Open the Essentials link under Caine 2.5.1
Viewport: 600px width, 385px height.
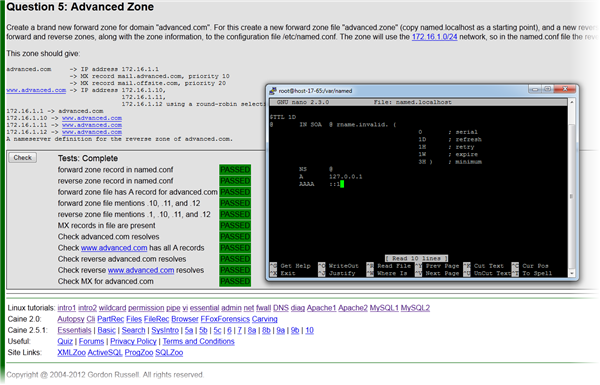click(x=74, y=330)
